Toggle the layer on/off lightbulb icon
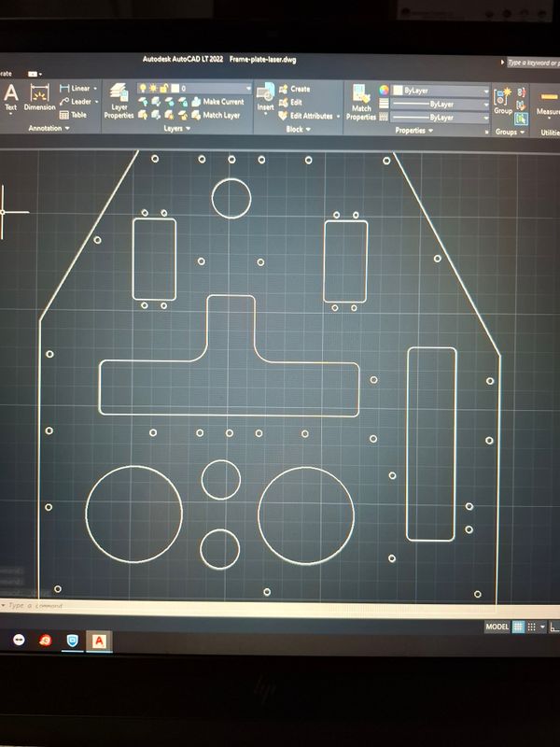 tap(143, 88)
